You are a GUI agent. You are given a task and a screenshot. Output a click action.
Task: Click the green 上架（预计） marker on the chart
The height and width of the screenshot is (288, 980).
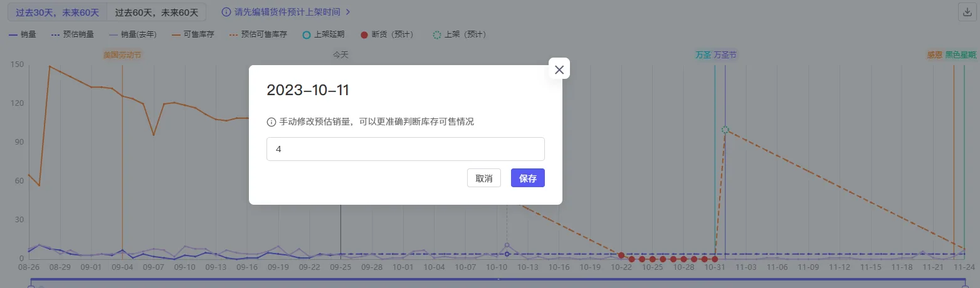point(725,130)
